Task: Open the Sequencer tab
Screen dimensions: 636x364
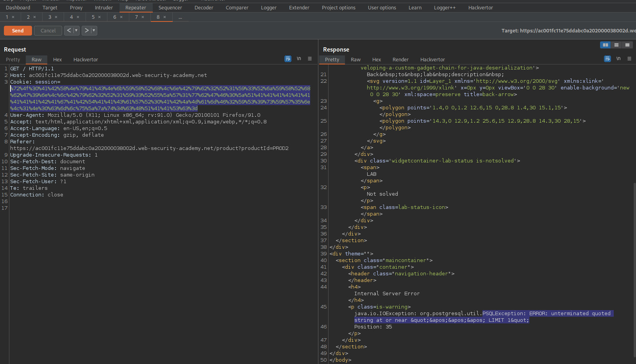Action: click(x=170, y=7)
